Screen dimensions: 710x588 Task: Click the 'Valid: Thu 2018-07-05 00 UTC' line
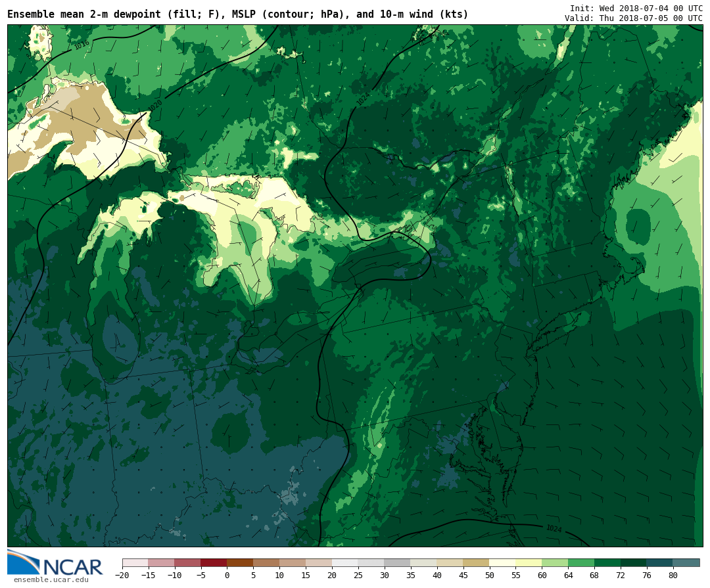[634, 18]
